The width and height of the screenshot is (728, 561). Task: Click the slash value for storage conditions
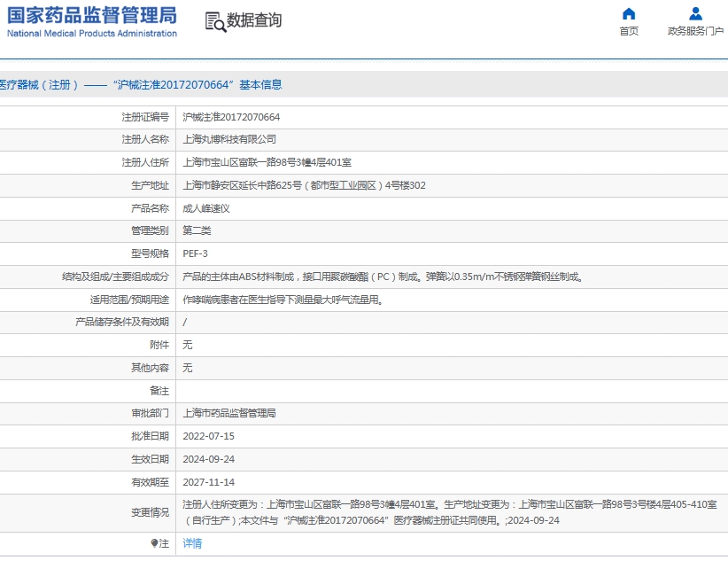pyautogui.click(x=185, y=322)
